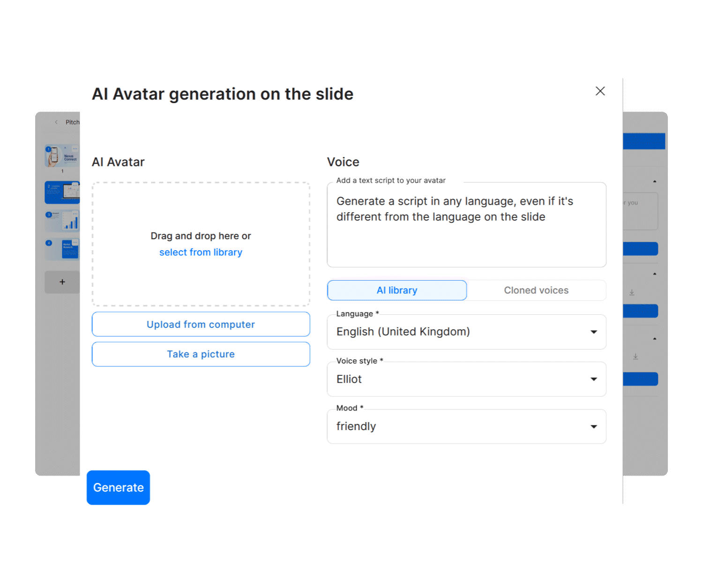Close the AI Avatar generation dialog
This screenshot has width=703, height=588.
point(600,91)
